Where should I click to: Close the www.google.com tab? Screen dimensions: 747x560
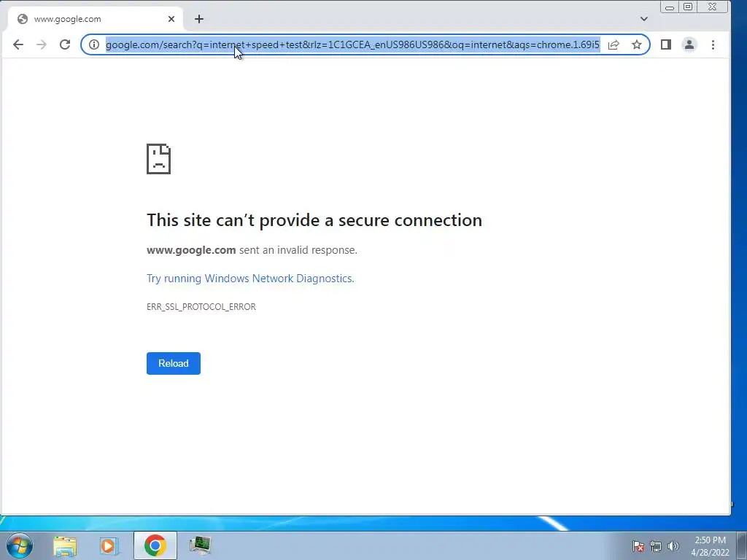click(171, 19)
